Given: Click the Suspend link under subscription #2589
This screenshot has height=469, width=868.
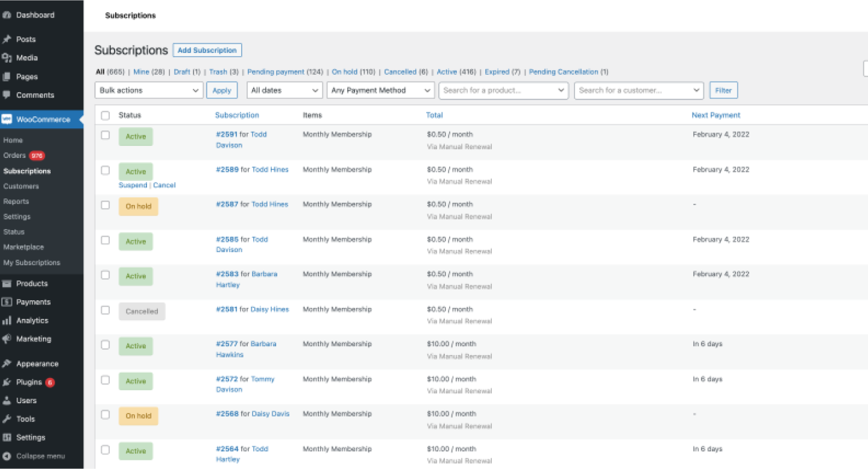Looking at the screenshot, I should (x=133, y=185).
